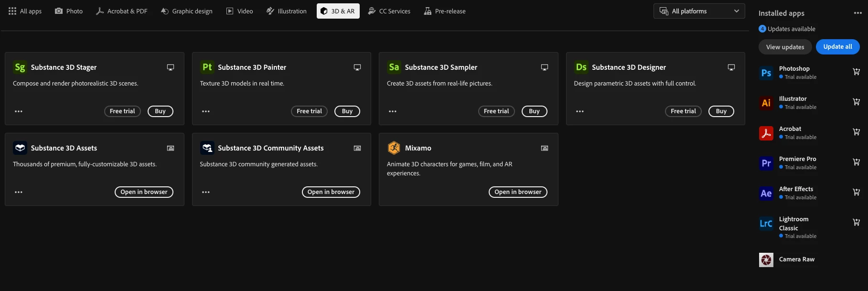
Task: Start Free trial of Substance 3D Designer
Action: tap(684, 111)
